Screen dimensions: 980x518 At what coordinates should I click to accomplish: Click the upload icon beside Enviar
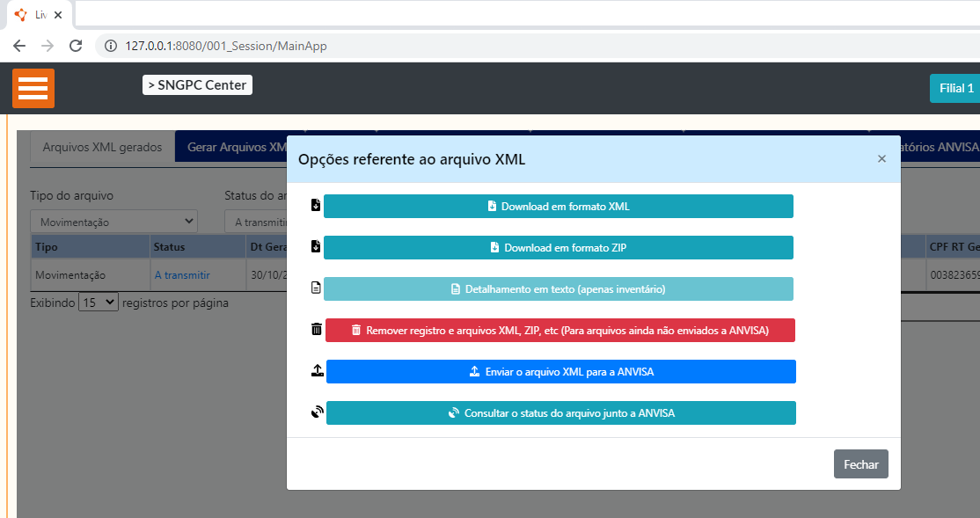318,371
